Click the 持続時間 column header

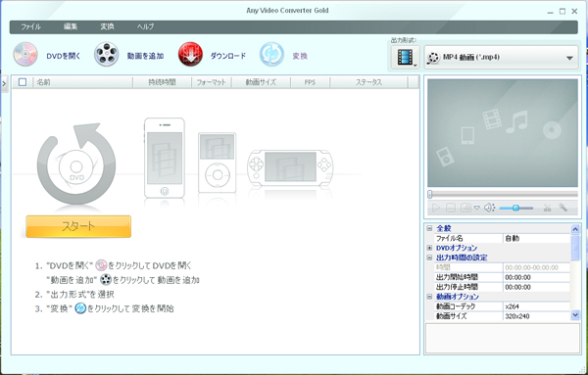click(162, 82)
